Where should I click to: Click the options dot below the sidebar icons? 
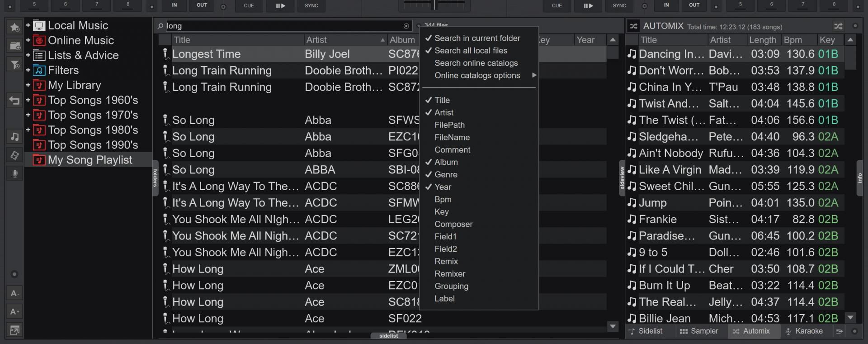pyautogui.click(x=14, y=274)
